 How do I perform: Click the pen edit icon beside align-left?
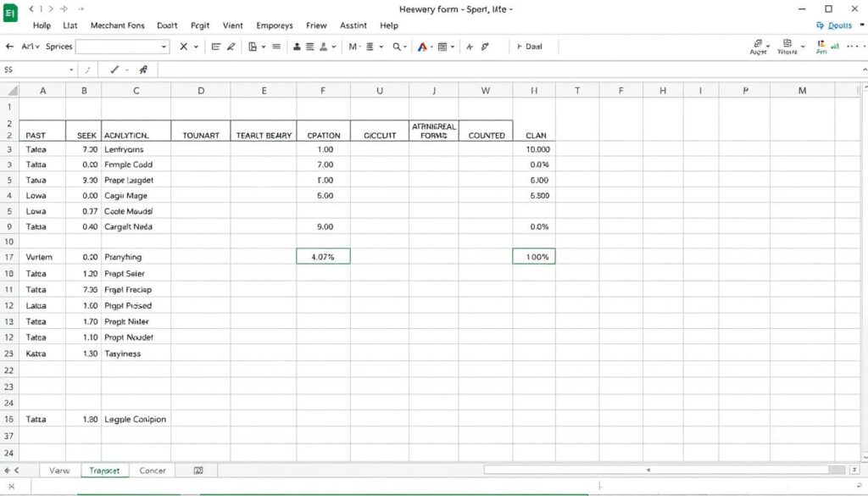click(x=231, y=47)
